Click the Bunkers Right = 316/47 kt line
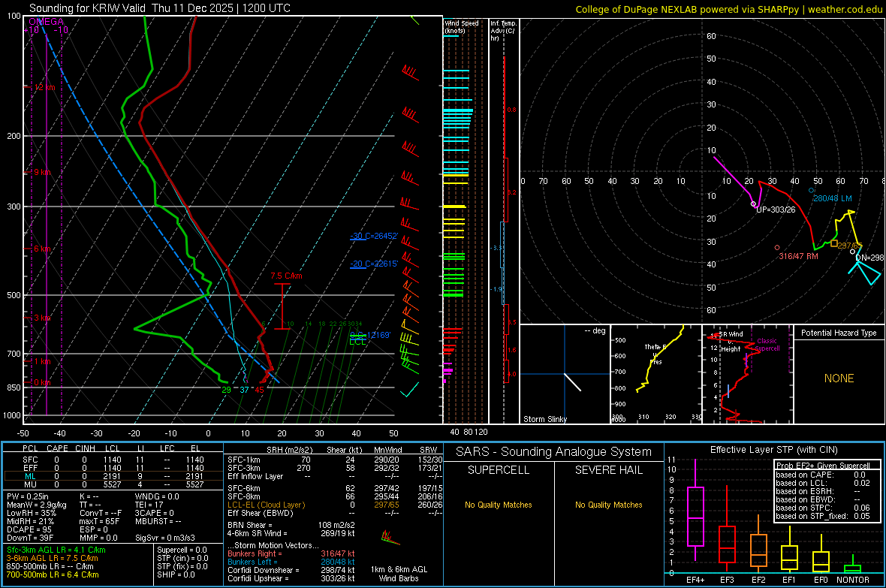Image resolution: width=886 pixels, height=588 pixels. point(291,554)
